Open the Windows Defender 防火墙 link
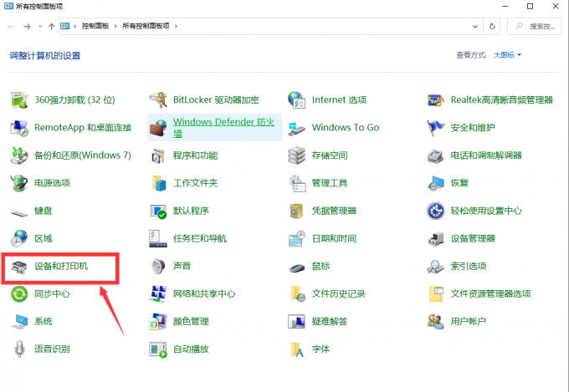 click(x=223, y=128)
